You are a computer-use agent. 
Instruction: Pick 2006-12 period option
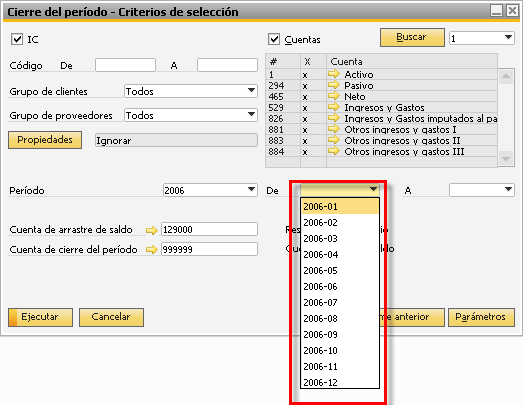tap(340, 382)
